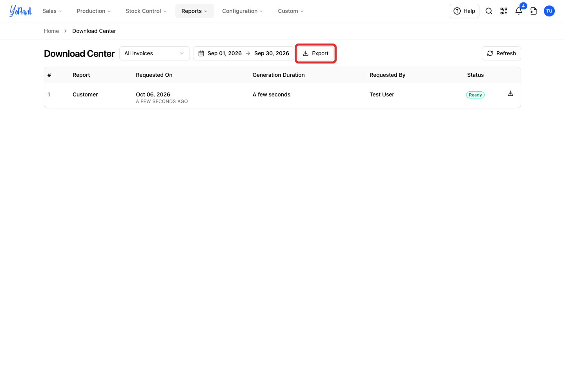
Task: Open the Sales menu
Action: 52,11
